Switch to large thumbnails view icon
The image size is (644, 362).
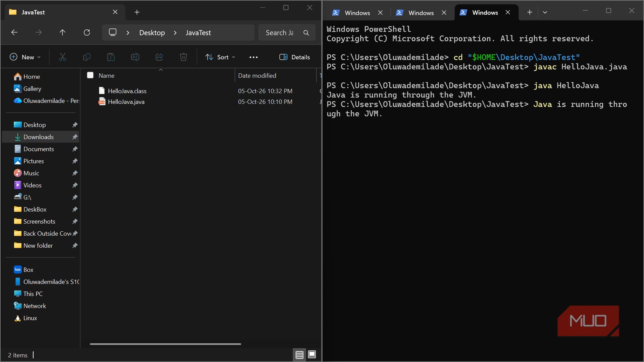pos(312,355)
